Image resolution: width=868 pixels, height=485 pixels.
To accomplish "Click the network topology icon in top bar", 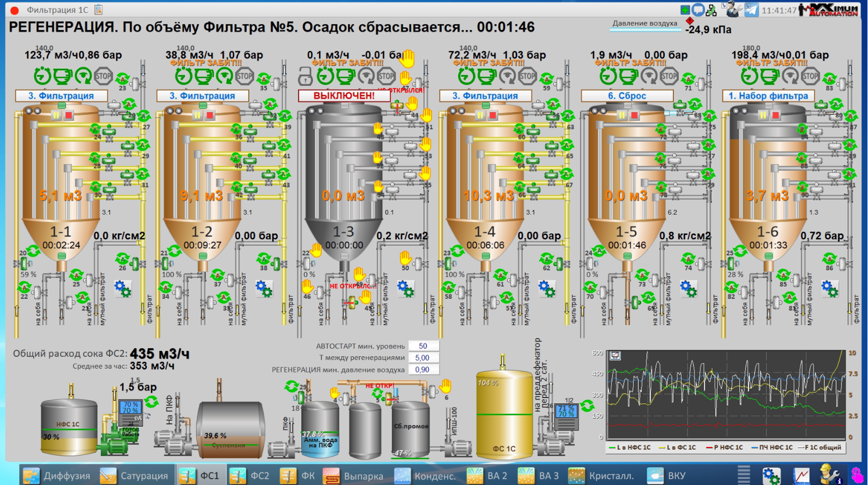I will click(x=711, y=10).
